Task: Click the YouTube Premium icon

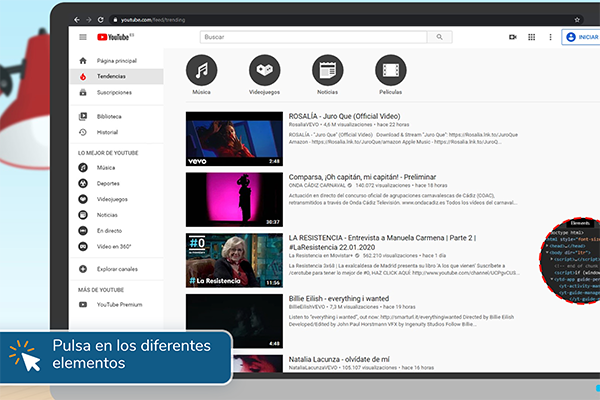Action: (x=83, y=305)
